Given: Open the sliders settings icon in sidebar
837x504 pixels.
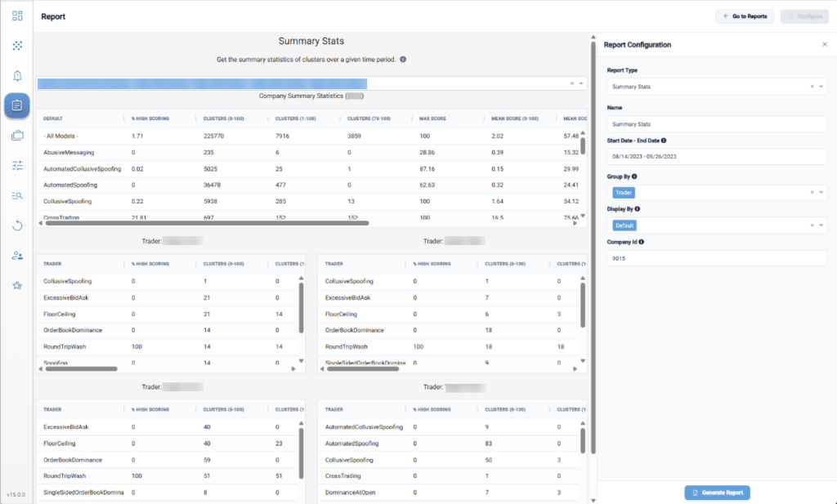Looking at the screenshot, I should (x=17, y=165).
